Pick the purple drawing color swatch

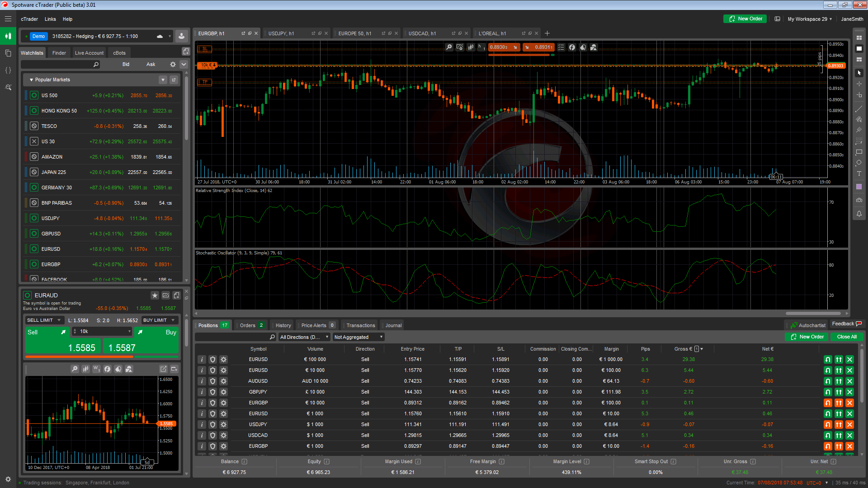click(859, 187)
